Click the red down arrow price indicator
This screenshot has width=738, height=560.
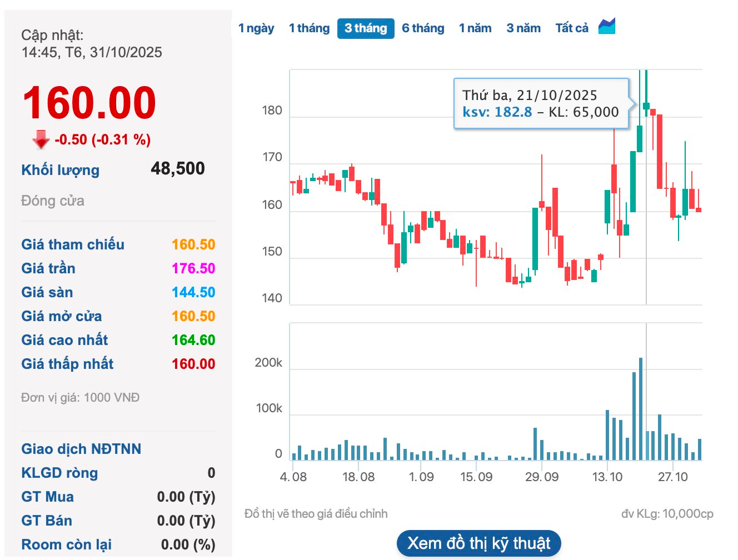point(41,140)
